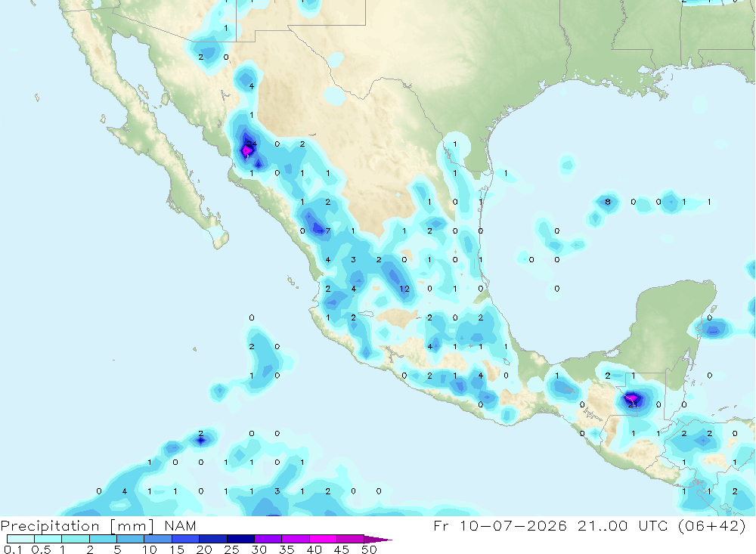Image resolution: width=756 pixels, height=554 pixels.
Task: Click the '(06+42)' forecast offset text
Action: [x=712, y=525]
